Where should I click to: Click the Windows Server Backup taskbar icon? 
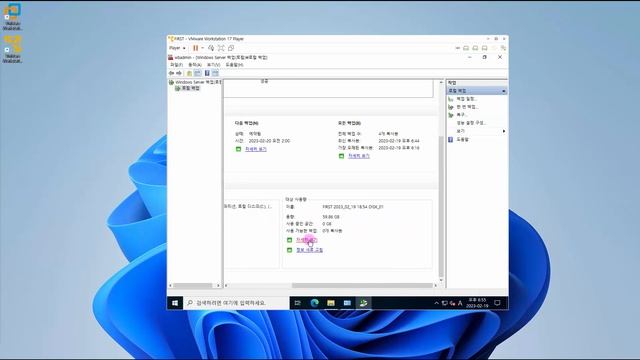(363, 303)
